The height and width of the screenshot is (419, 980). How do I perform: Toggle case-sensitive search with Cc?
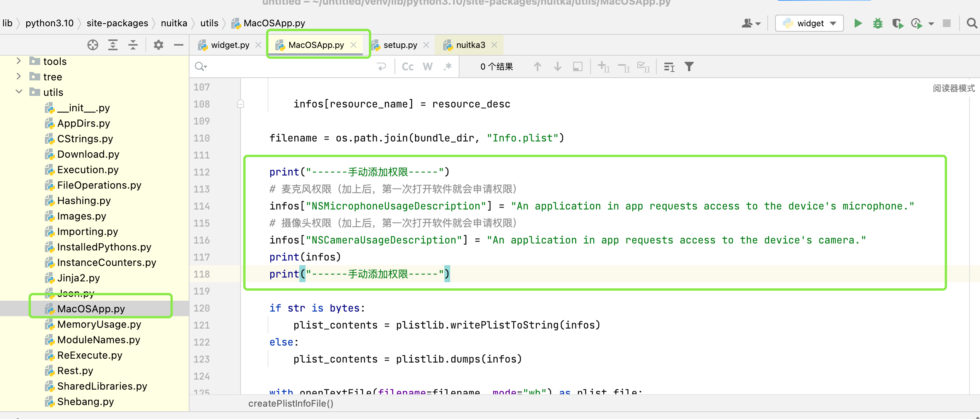pos(407,66)
